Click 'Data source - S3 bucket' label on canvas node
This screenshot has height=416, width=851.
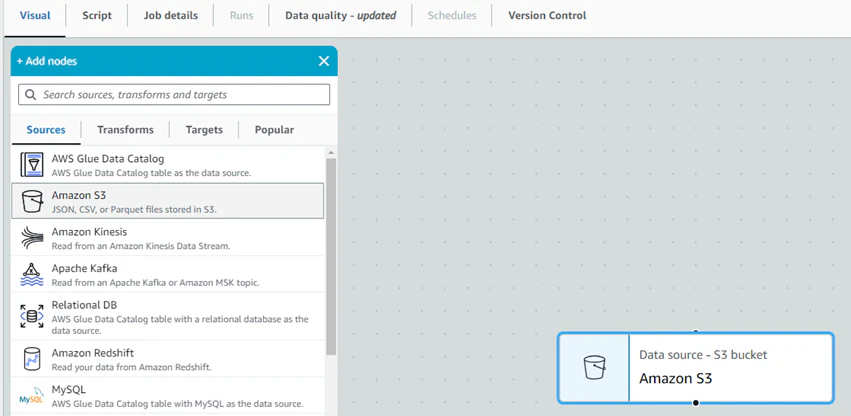click(703, 355)
